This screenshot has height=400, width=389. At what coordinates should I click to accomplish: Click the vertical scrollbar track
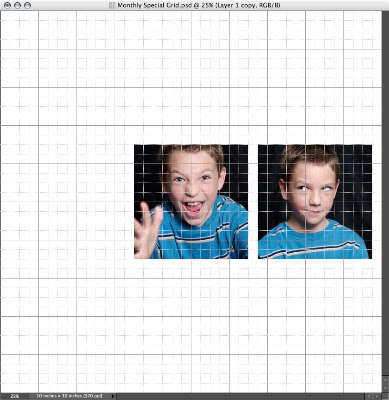click(385, 193)
